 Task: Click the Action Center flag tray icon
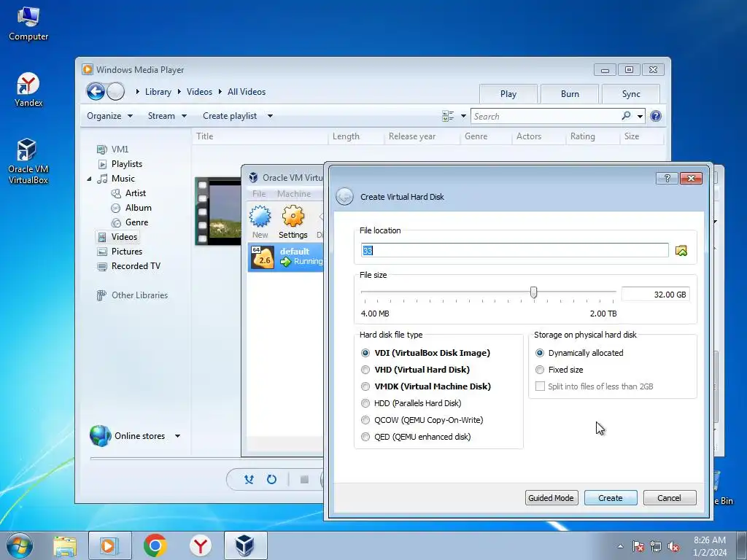638,546
